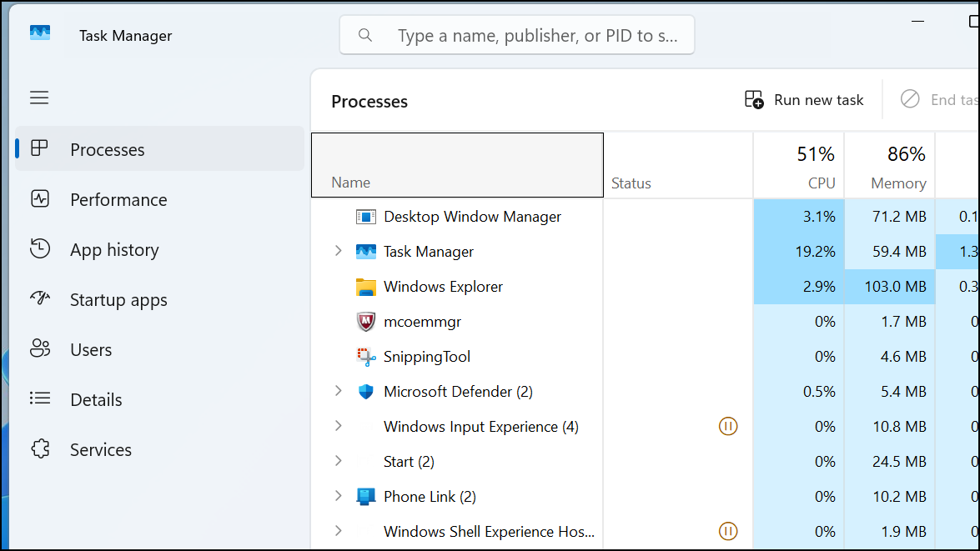The height and width of the screenshot is (551, 980).
Task: Toggle the hamburger navigation menu
Action: coord(39,98)
